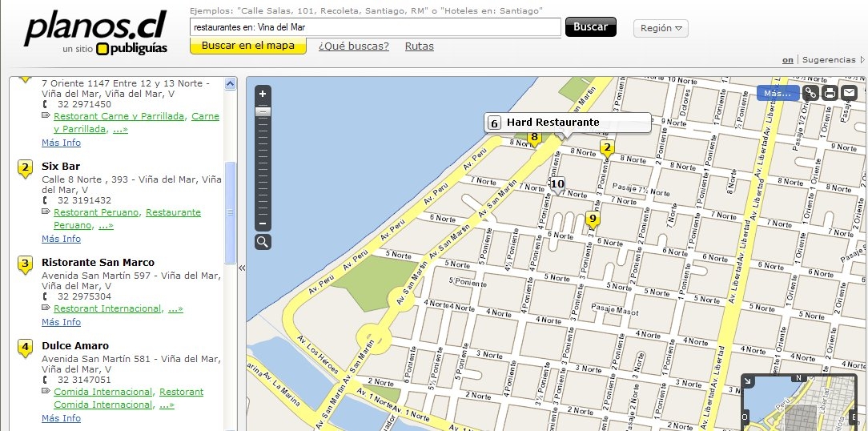Open the Rutas tab

pyautogui.click(x=419, y=46)
